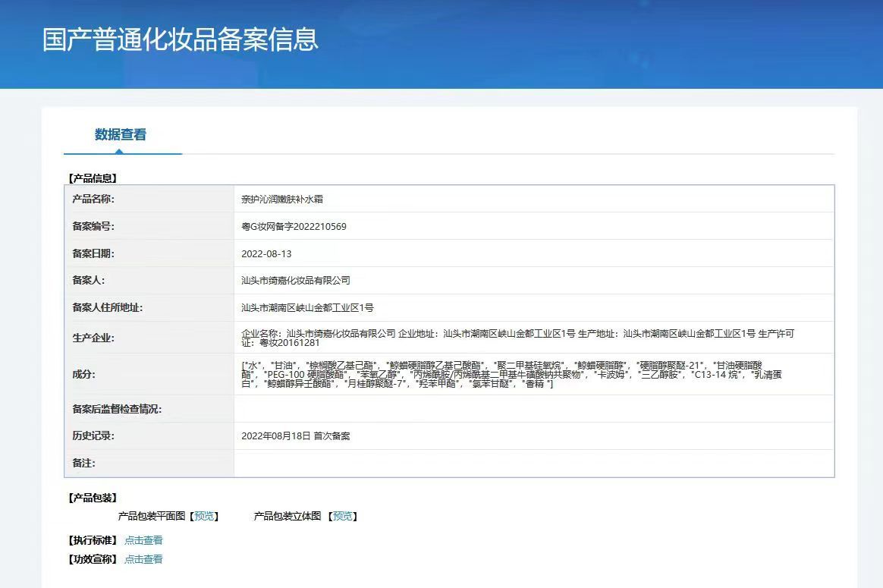This screenshot has width=883, height=588.
Task: Select date value 2022-08-13
Action: coord(266,254)
